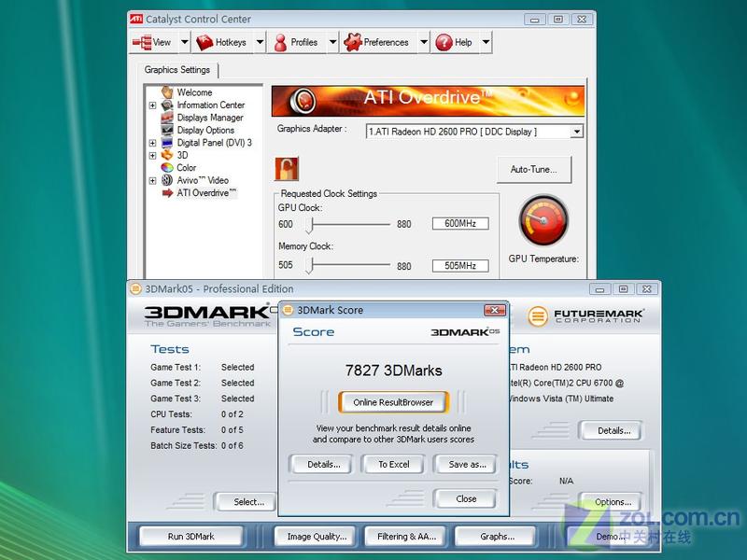Click the View toolbar icon
The height and width of the screenshot is (560, 747).
pos(142,42)
